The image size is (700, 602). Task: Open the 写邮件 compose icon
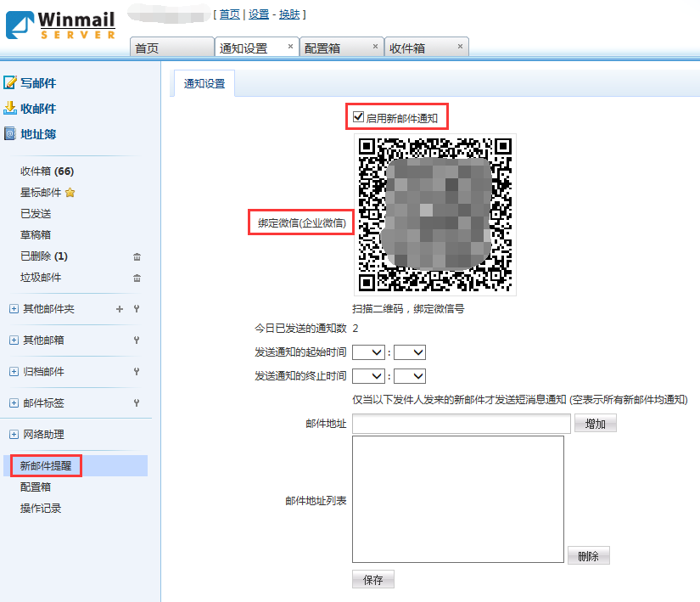[x=10, y=82]
